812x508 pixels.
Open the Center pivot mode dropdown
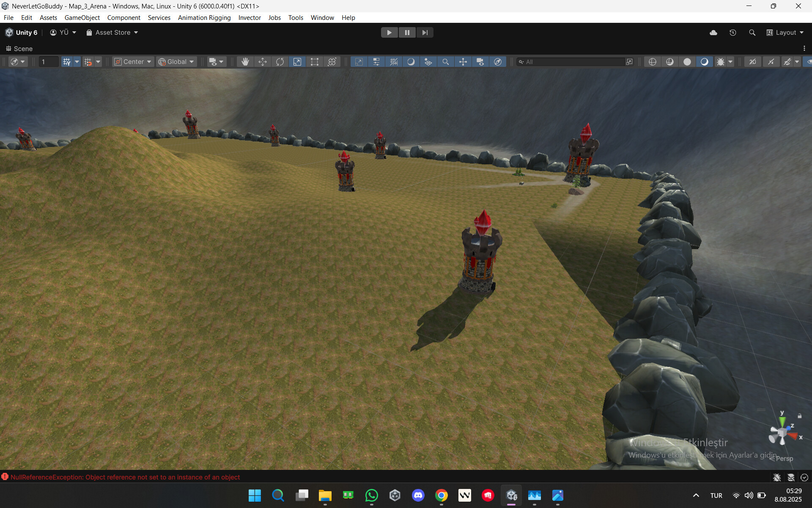point(132,61)
